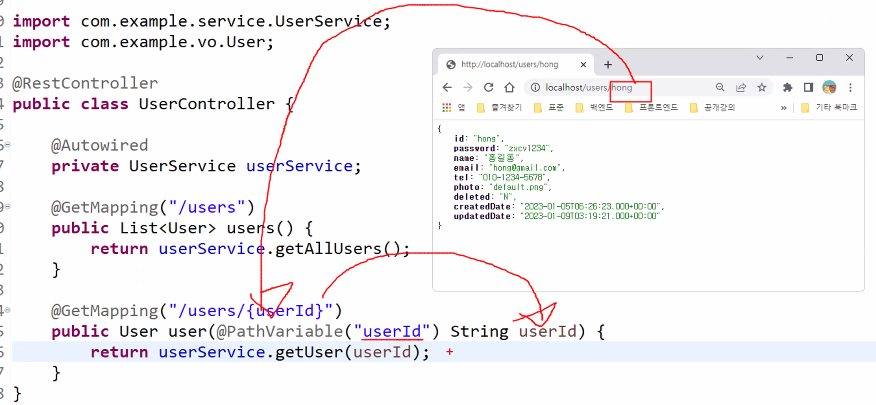Image resolution: width=876 pixels, height=405 pixels.
Task: Click the updatedDate timestamp value
Action: 591,216
